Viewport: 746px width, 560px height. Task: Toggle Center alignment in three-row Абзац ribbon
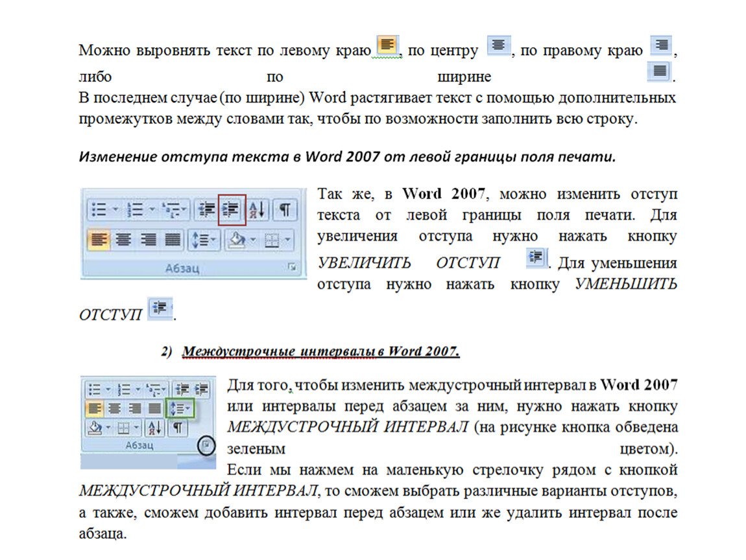click(x=114, y=408)
